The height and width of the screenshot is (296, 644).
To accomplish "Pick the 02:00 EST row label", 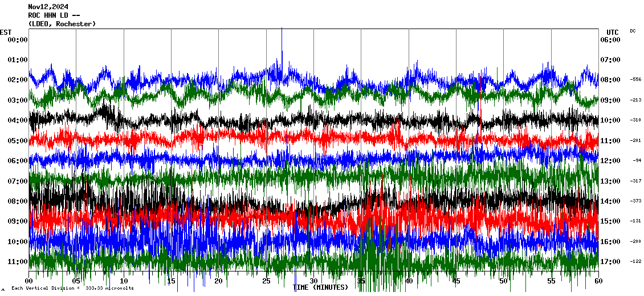I will pos(18,80).
